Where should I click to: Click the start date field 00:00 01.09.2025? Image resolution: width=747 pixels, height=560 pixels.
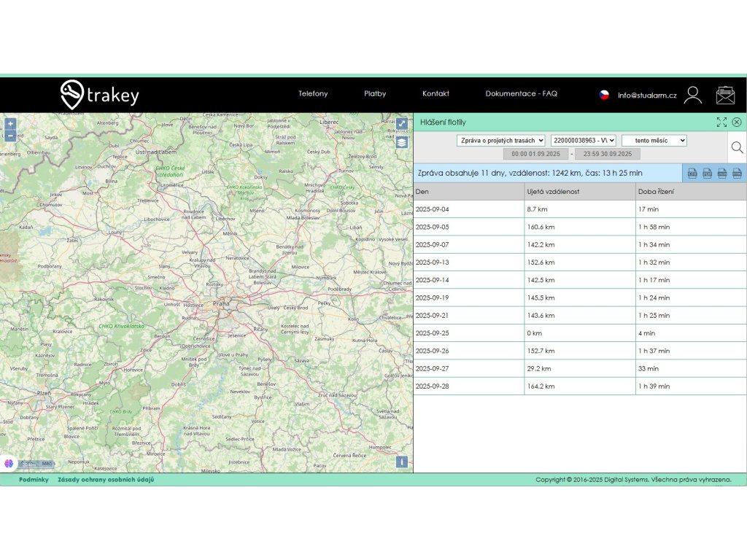(x=535, y=155)
